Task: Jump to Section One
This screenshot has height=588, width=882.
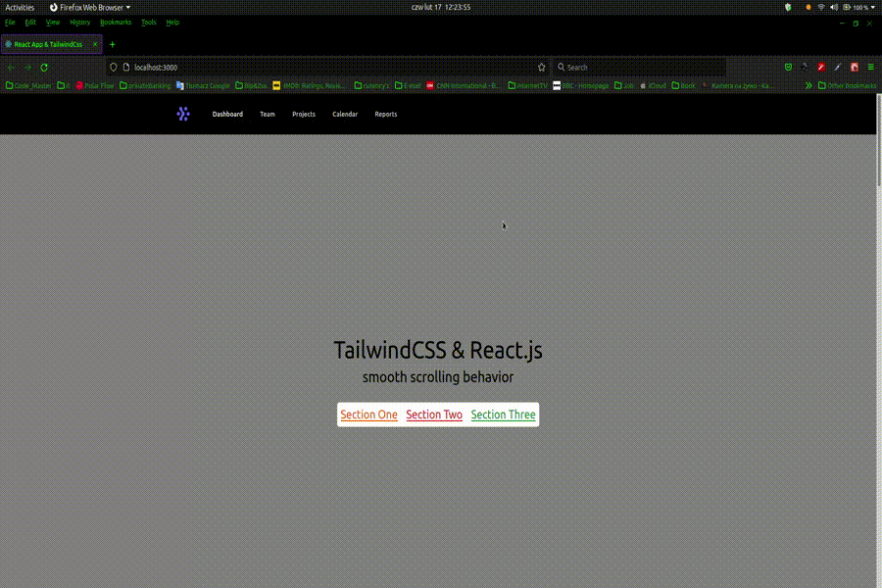Action: (369, 415)
